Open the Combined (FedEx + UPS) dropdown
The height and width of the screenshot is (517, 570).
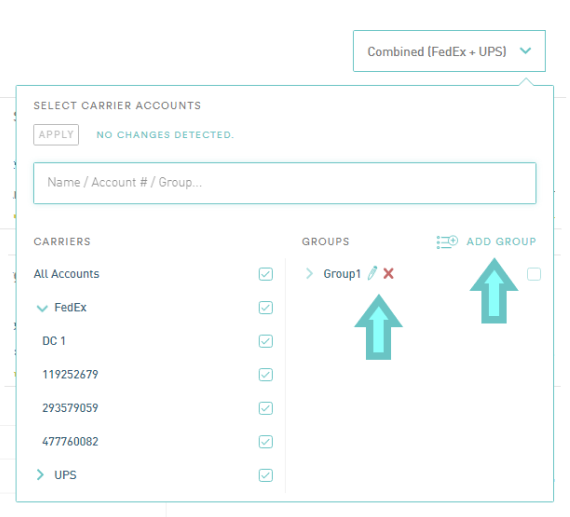(449, 51)
